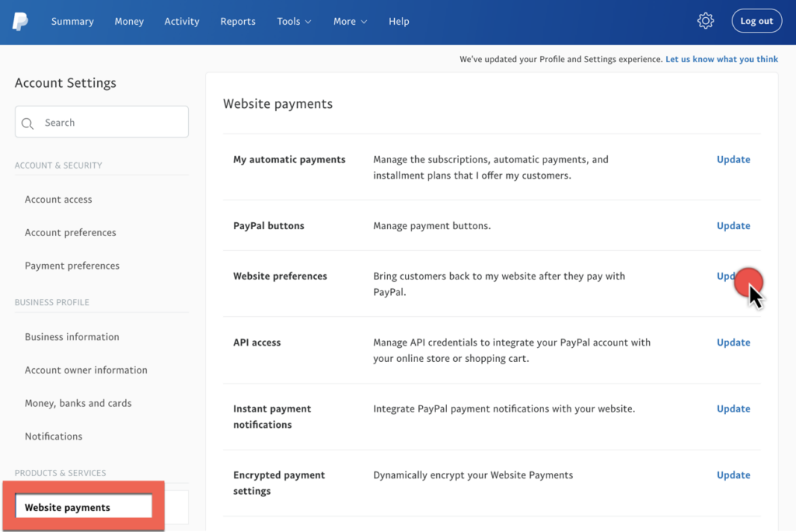The image size is (796, 532).
Task: Click the 'My automatic payments' label
Action: pyautogui.click(x=289, y=159)
